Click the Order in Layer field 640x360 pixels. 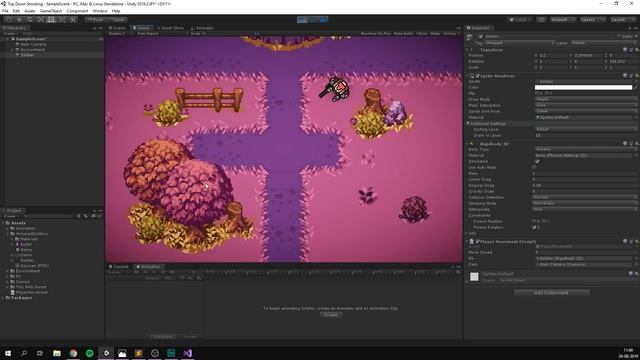click(586, 135)
